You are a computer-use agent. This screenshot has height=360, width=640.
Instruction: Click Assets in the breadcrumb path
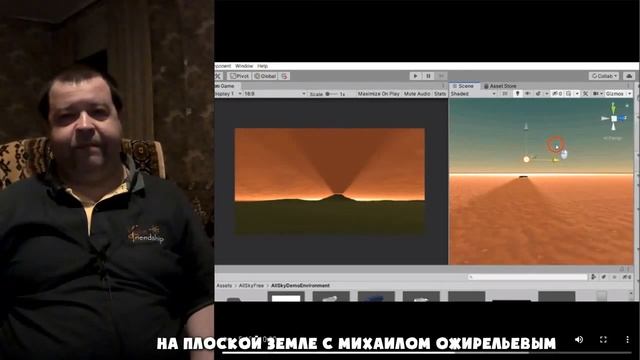pyautogui.click(x=224, y=286)
